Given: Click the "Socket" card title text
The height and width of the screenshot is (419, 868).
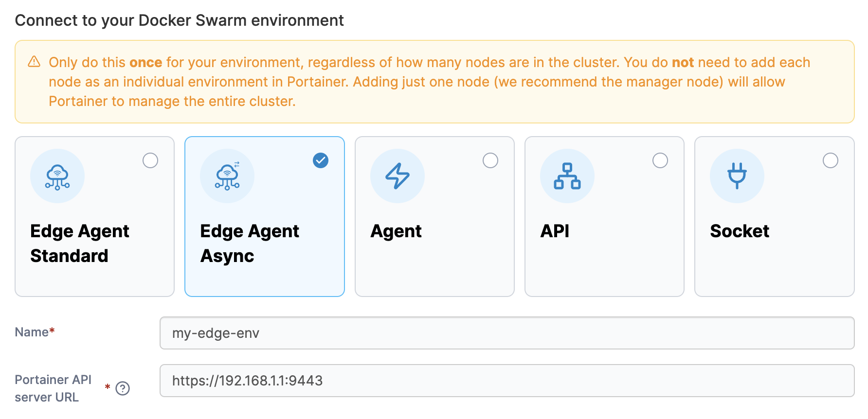Looking at the screenshot, I should tap(740, 231).
